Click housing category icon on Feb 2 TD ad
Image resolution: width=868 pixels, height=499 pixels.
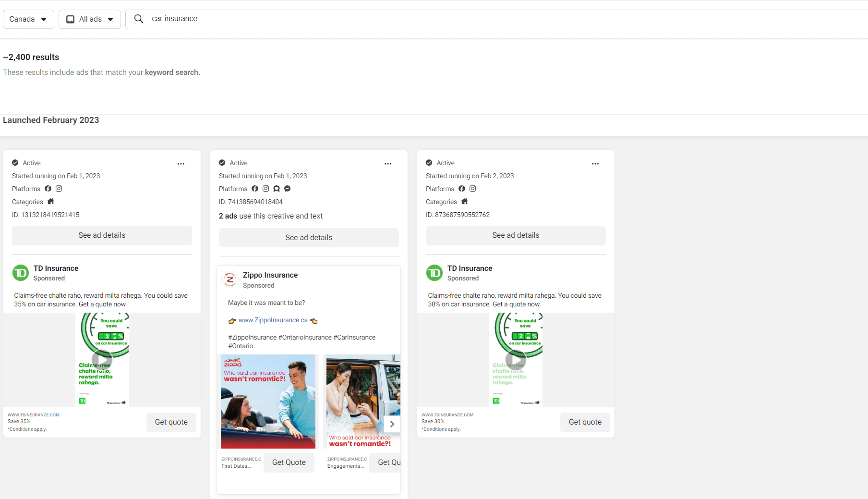coord(464,202)
